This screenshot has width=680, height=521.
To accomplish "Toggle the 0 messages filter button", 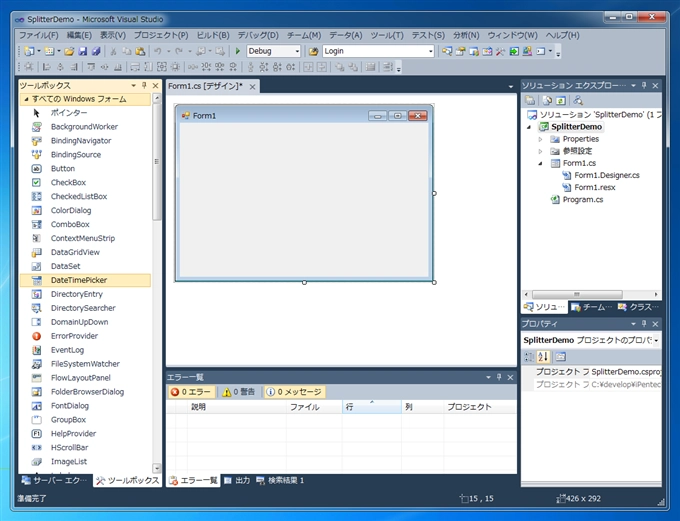I will coord(293,392).
